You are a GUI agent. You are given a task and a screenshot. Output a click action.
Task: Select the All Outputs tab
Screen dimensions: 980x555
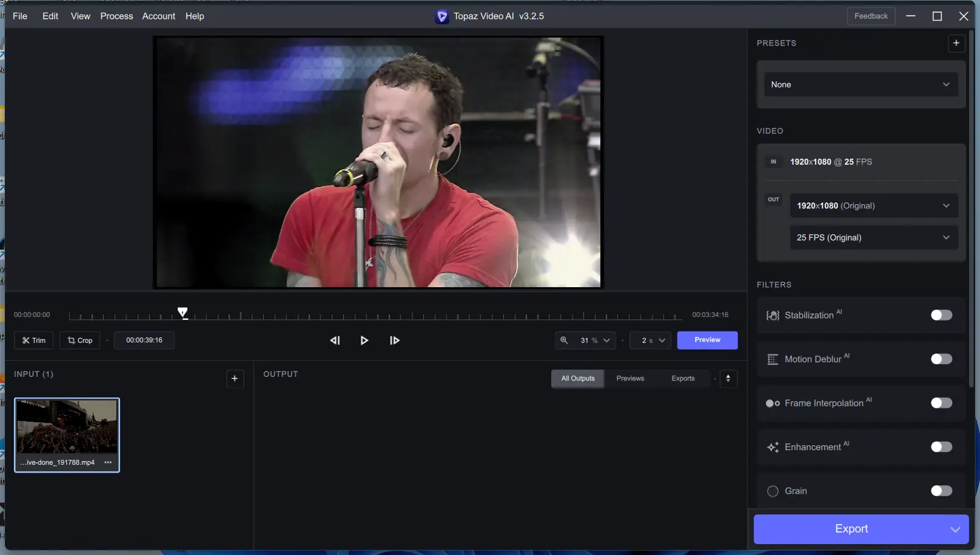(x=578, y=379)
